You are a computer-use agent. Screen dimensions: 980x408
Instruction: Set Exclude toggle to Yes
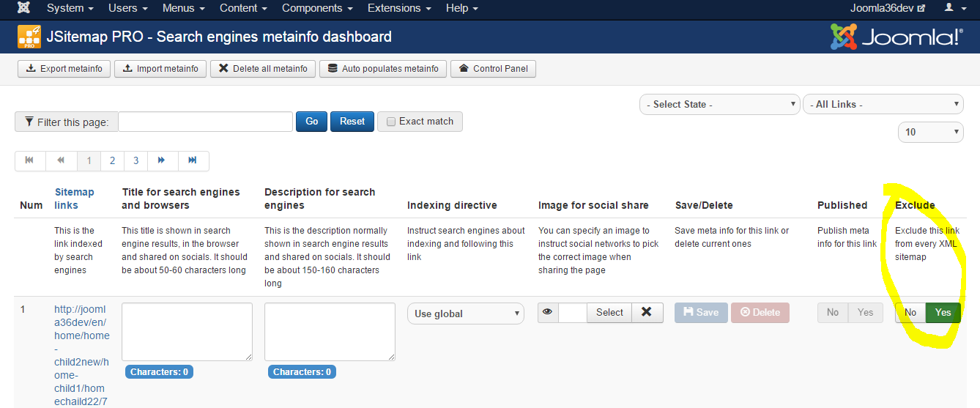(x=943, y=313)
